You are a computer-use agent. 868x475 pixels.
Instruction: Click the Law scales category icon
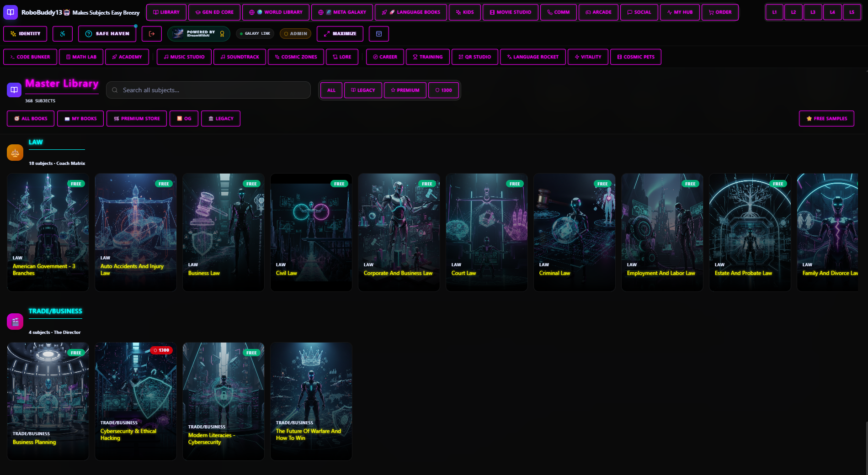point(15,153)
